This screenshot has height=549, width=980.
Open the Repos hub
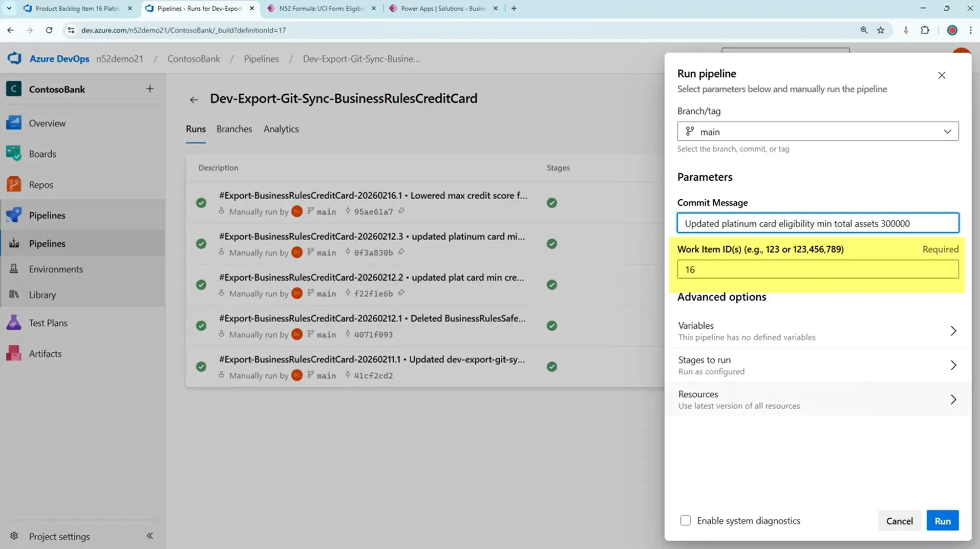click(41, 184)
